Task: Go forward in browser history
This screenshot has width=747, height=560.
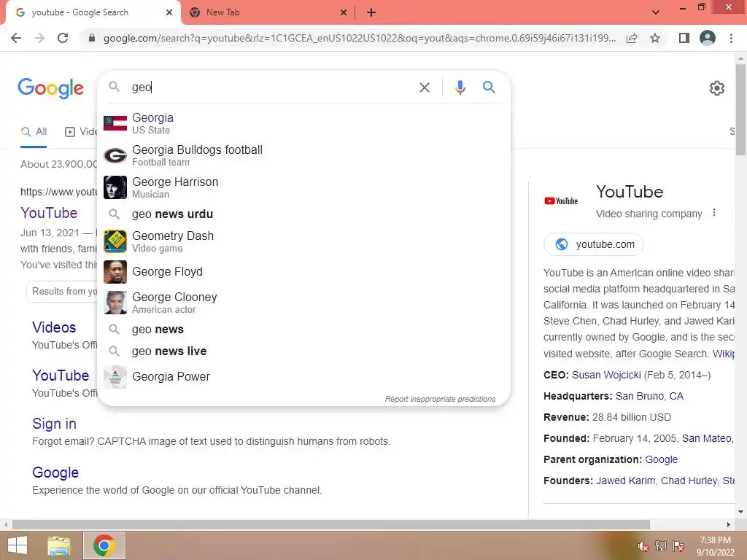Action: (x=39, y=38)
